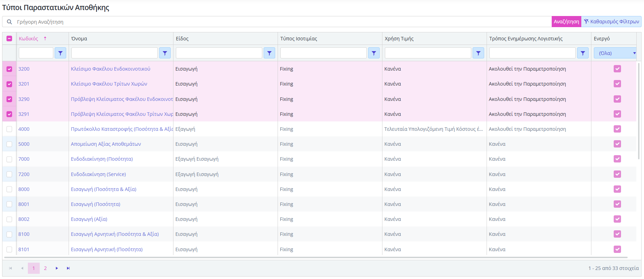
Task: Sort by the Κωδικός column header
Action: click(29, 39)
